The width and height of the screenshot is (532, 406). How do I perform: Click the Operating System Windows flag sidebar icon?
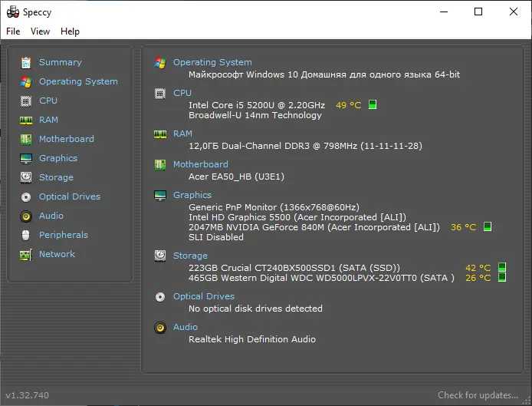click(26, 82)
